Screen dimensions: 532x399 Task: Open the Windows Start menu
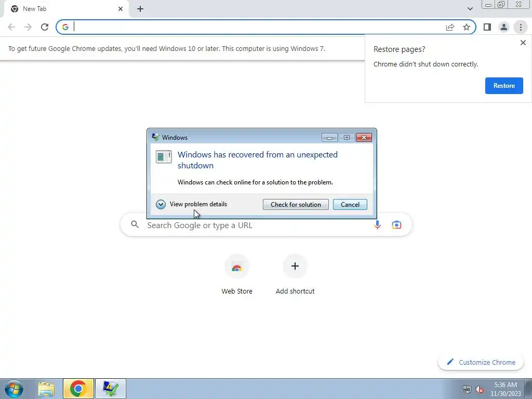14,389
